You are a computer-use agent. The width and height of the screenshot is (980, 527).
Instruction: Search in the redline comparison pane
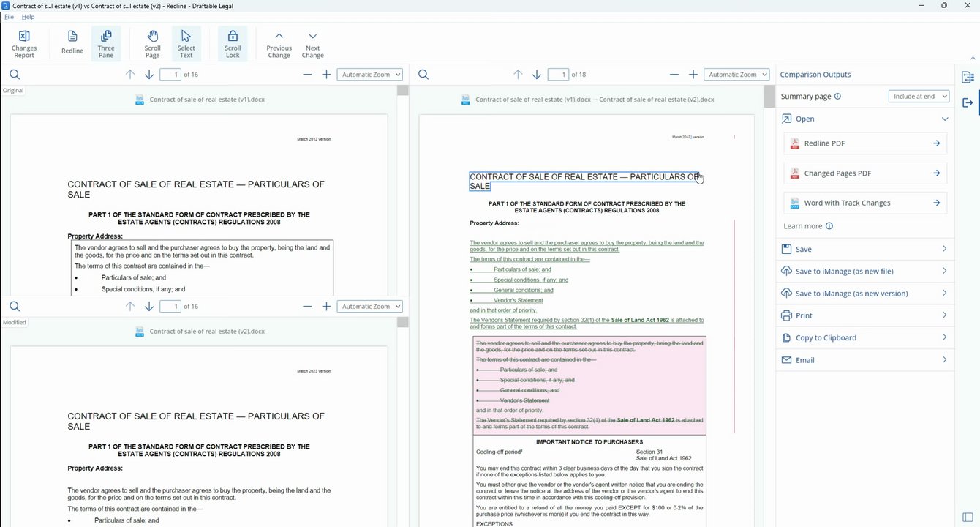tap(423, 75)
